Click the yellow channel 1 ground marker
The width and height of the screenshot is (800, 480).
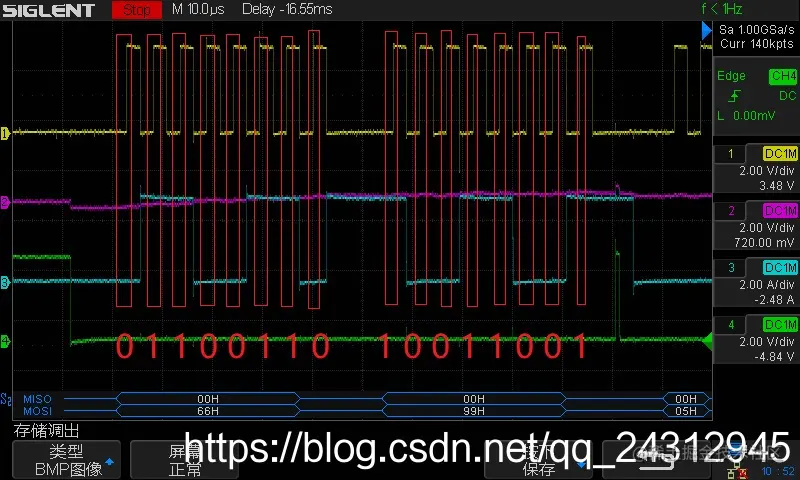[5, 134]
